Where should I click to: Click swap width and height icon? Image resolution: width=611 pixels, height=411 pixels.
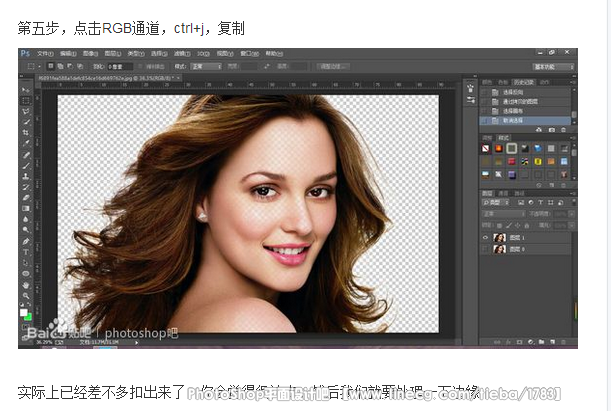click(x=267, y=67)
